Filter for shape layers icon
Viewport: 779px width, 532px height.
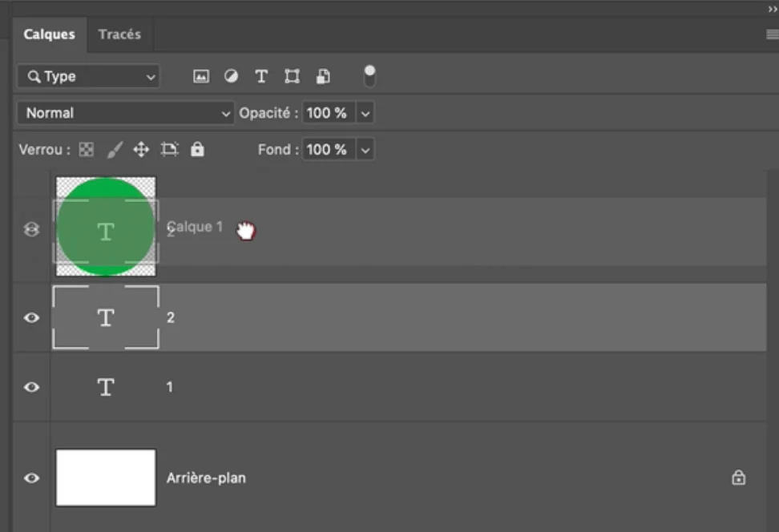coord(292,76)
